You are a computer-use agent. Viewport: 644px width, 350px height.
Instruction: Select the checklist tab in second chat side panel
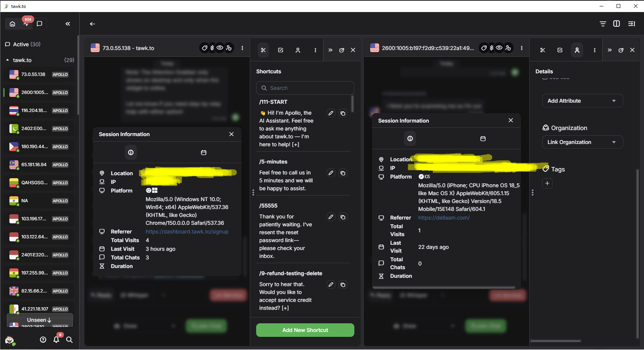[x=560, y=50]
